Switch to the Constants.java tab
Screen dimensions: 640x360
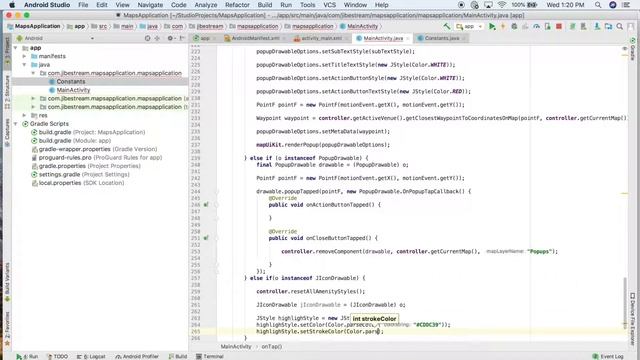click(x=442, y=38)
